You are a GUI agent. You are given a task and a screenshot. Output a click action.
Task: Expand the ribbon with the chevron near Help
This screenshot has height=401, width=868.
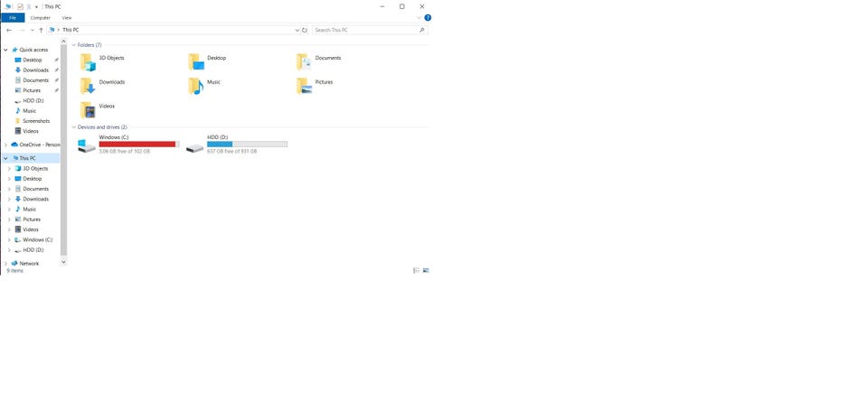point(419,18)
